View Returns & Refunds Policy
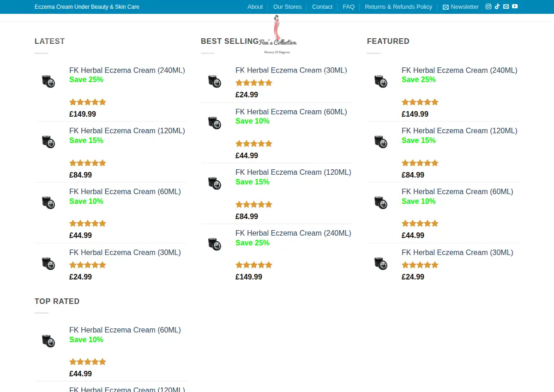The width and height of the screenshot is (554, 392). click(x=398, y=7)
